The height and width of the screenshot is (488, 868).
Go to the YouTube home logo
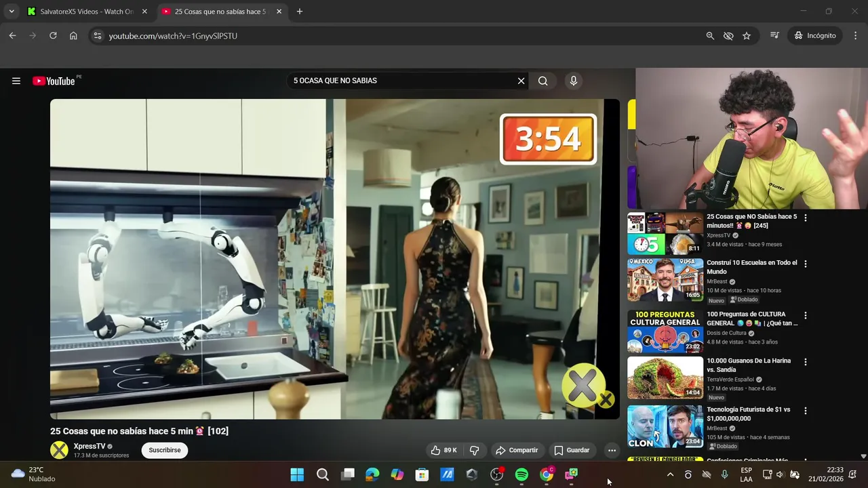pos(54,81)
